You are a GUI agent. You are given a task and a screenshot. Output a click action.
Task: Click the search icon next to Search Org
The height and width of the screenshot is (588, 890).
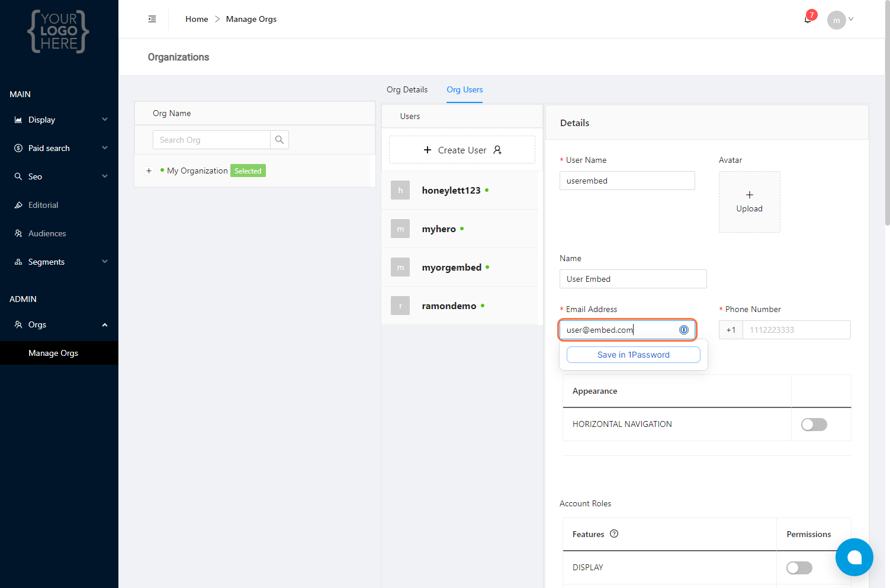tap(279, 140)
